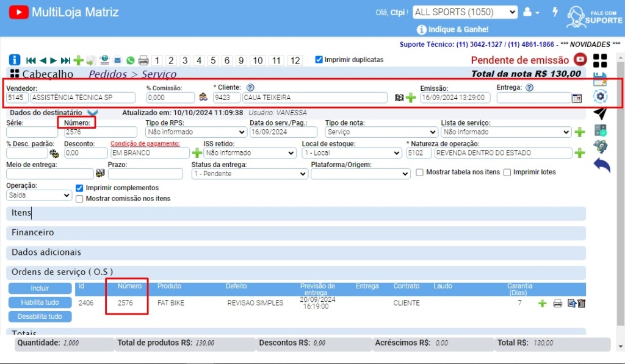Image resolution: width=625 pixels, height=364 pixels.
Task: Click help question mark beside Entrega
Action: (x=529, y=87)
